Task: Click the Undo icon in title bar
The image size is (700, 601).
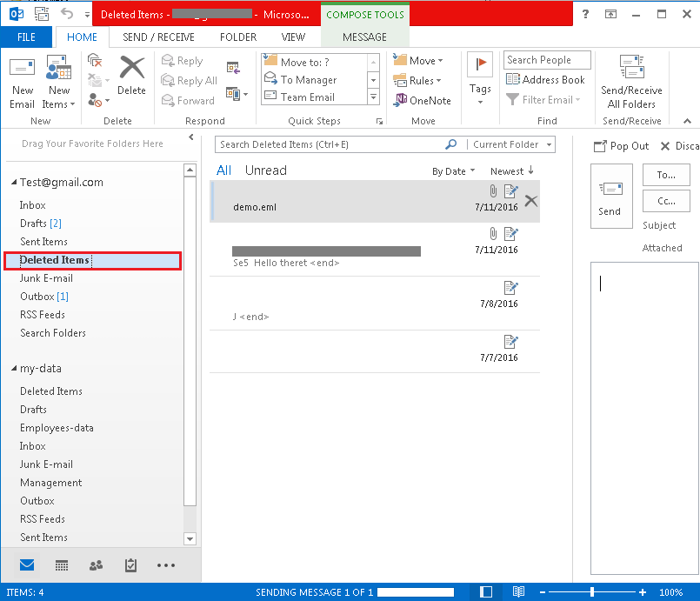Action: (x=67, y=14)
